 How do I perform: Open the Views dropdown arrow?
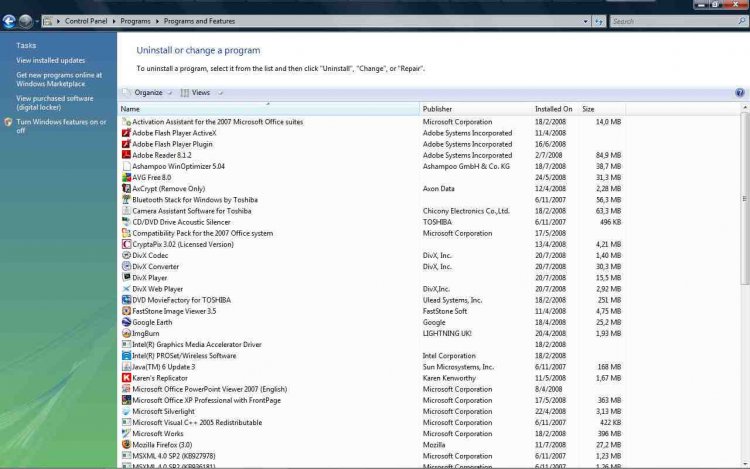coord(221,93)
